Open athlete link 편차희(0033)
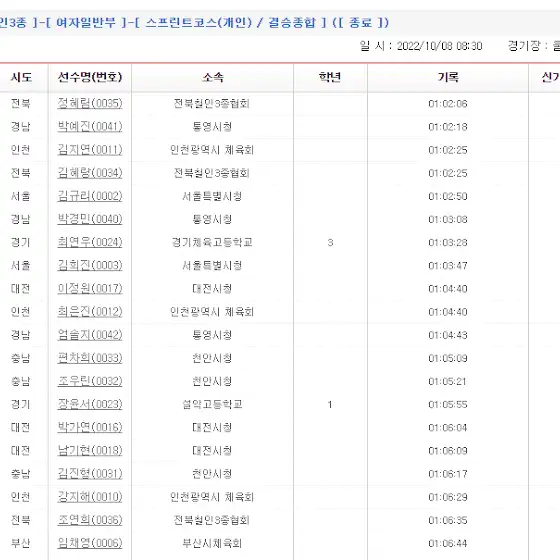 tap(90, 358)
